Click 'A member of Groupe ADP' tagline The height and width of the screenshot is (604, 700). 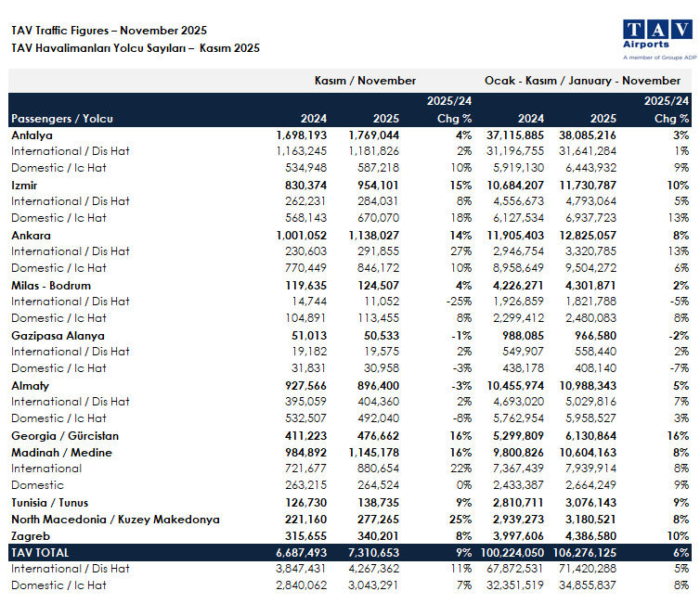(x=660, y=58)
